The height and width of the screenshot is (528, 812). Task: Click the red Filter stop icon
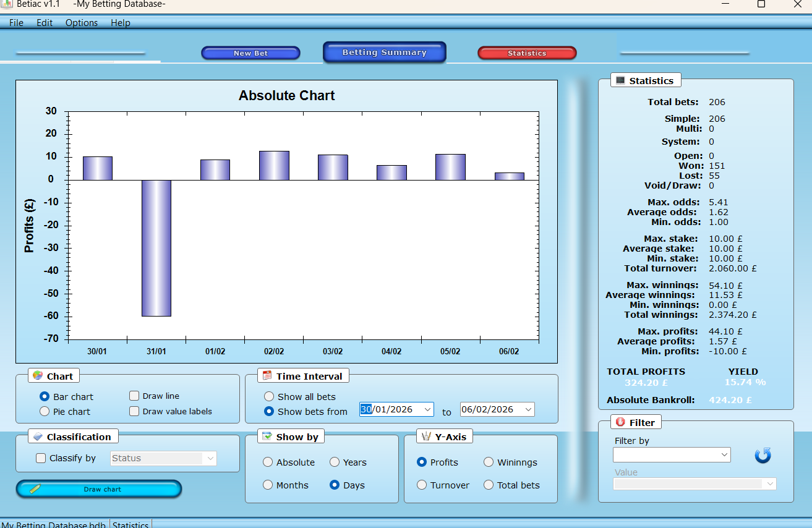pyautogui.click(x=622, y=422)
